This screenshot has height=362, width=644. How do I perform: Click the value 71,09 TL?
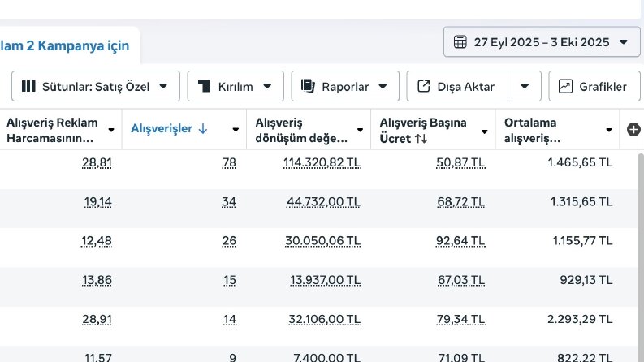pyautogui.click(x=461, y=357)
